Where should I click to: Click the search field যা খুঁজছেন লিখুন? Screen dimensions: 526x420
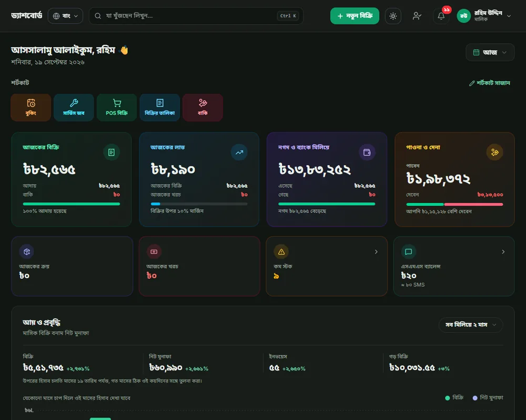pyautogui.click(x=196, y=16)
